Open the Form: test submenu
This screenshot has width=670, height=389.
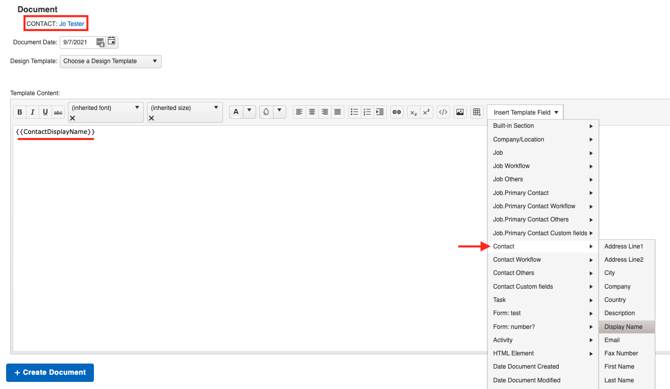click(543, 313)
